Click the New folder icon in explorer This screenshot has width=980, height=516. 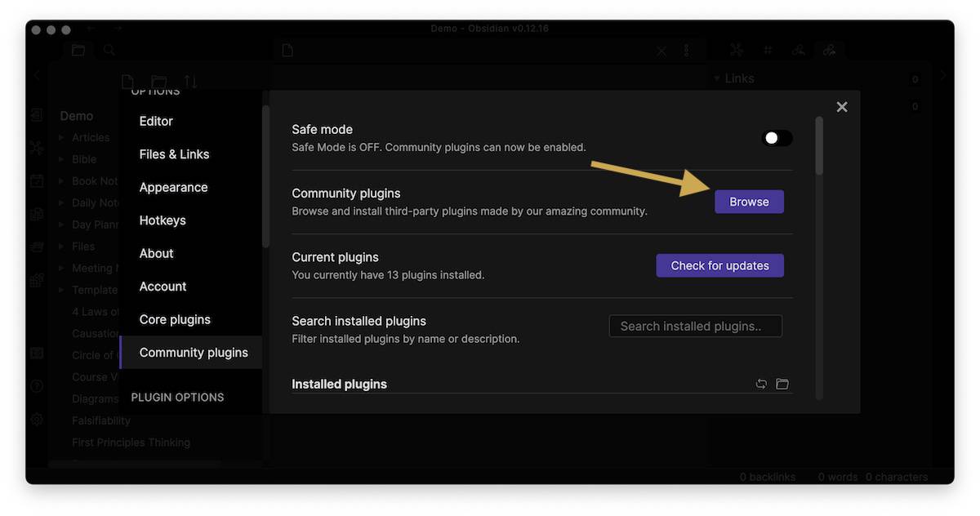(x=159, y=82)
